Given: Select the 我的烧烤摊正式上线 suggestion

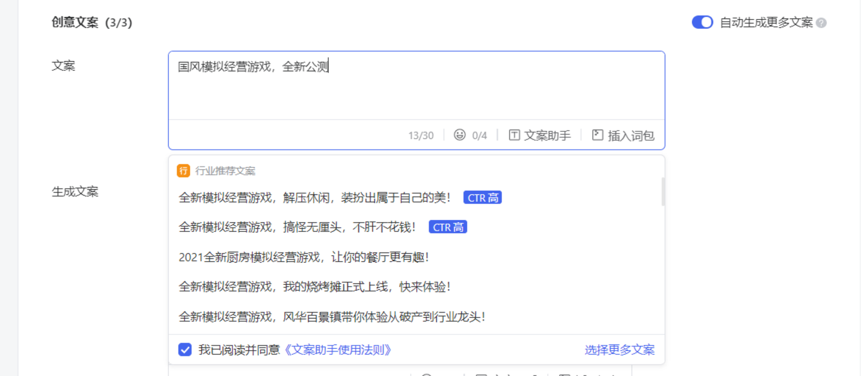Looking at the screenshot, I should pos(315,287).
